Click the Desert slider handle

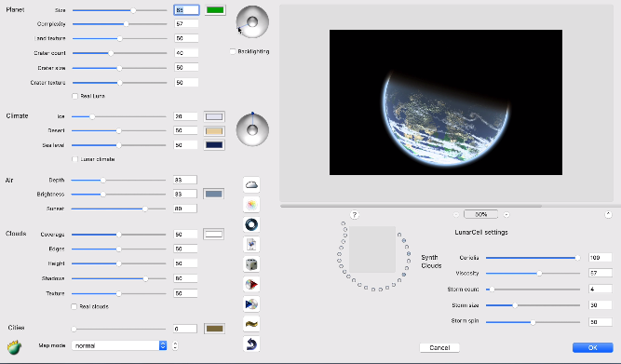click(119, 130)
